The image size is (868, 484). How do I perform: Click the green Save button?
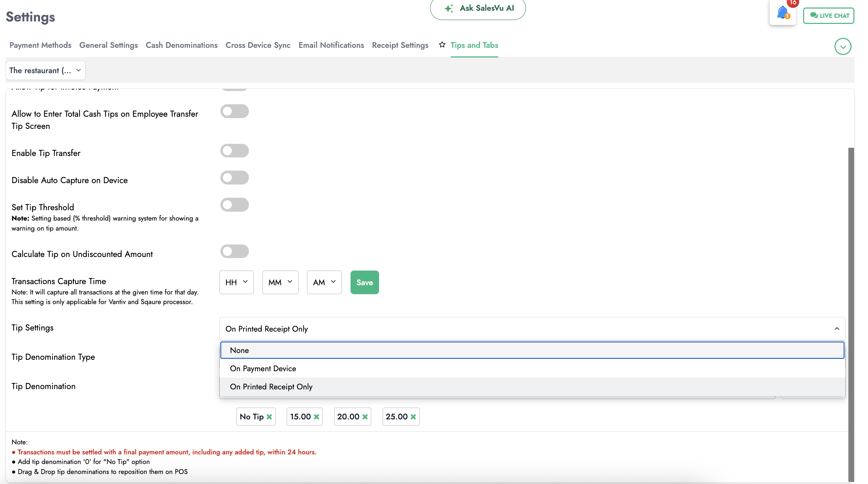coord(364,282)
